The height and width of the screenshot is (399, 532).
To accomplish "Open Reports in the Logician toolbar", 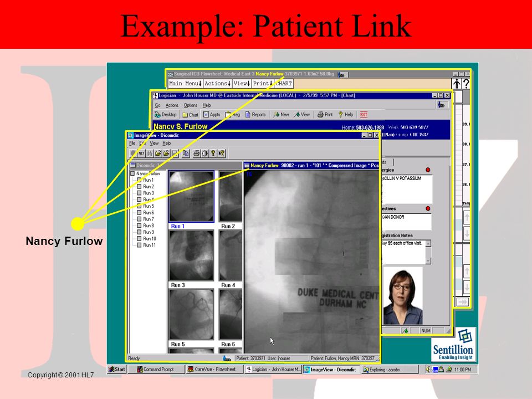I will click(255, 115).
